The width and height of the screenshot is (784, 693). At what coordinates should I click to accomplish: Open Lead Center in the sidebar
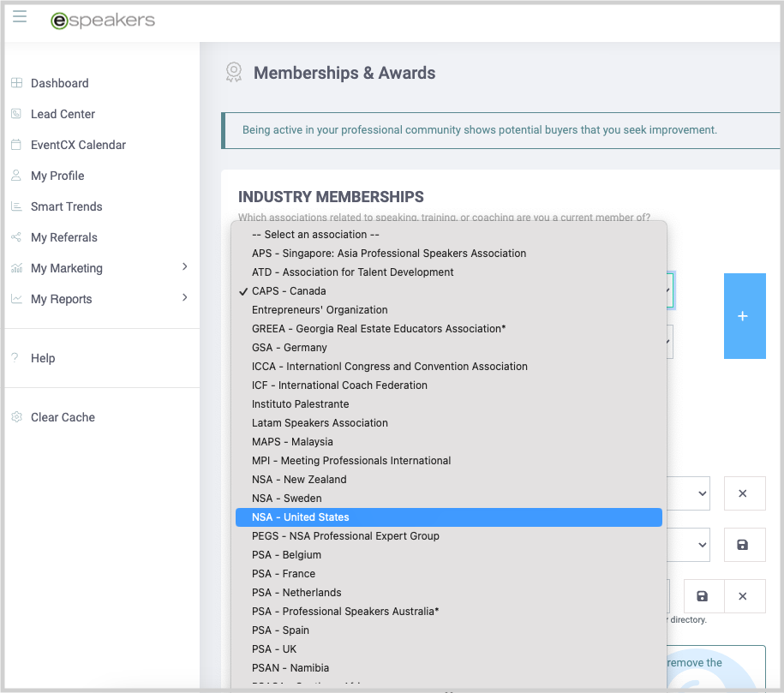pos(63,114)
